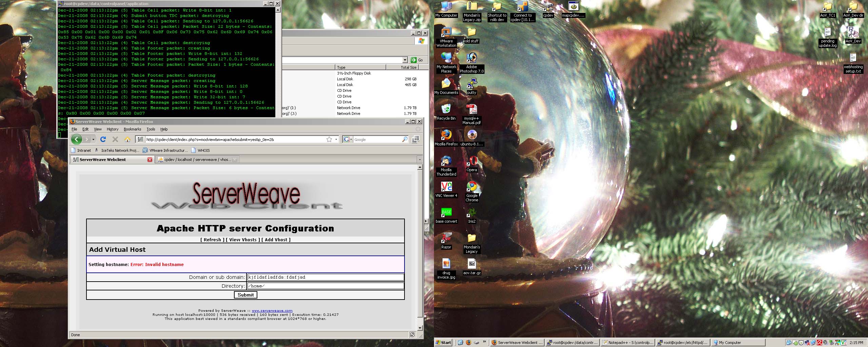The image size is (868, 347).
Task: Launch Connect to cpdev shortcut
Action: click(x=522, y=12)
